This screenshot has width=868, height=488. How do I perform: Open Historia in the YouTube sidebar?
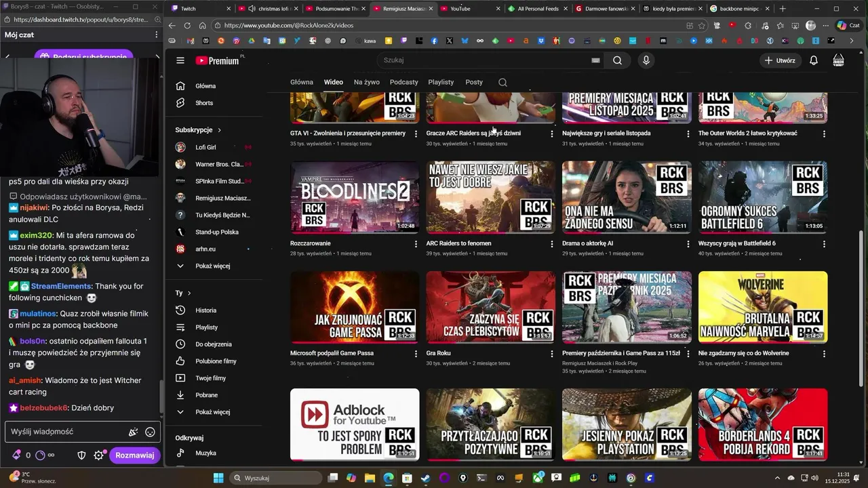tap(206, 310)
